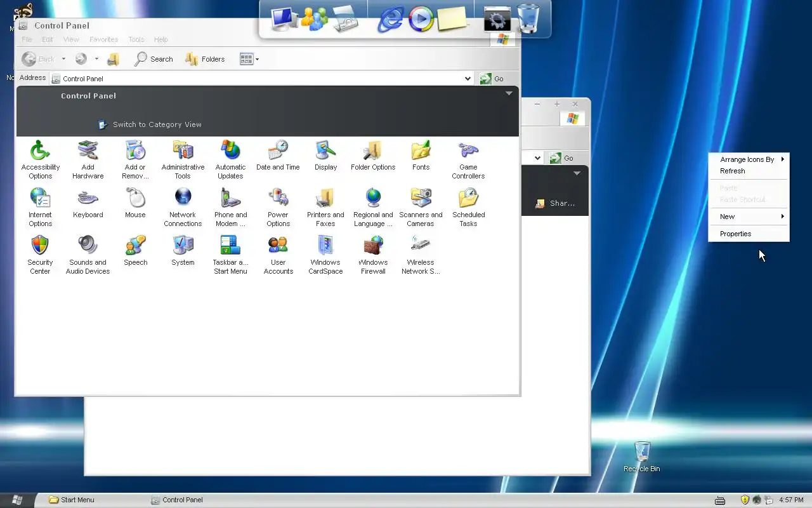Viewport: 812px width, 508px height.
Task: Expand Arrange Icons By submenu
Action: (x=749, y=159)
